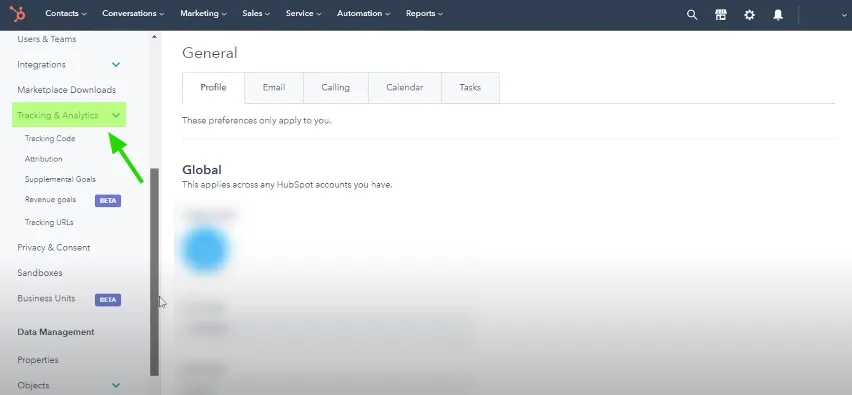
Task: Switch to the Calling tab
Action: (335, 87)
